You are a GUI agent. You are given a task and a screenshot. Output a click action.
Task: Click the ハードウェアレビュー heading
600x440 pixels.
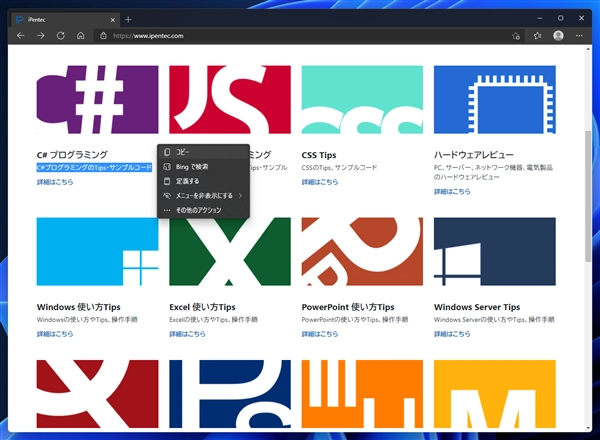coord(474,155)
